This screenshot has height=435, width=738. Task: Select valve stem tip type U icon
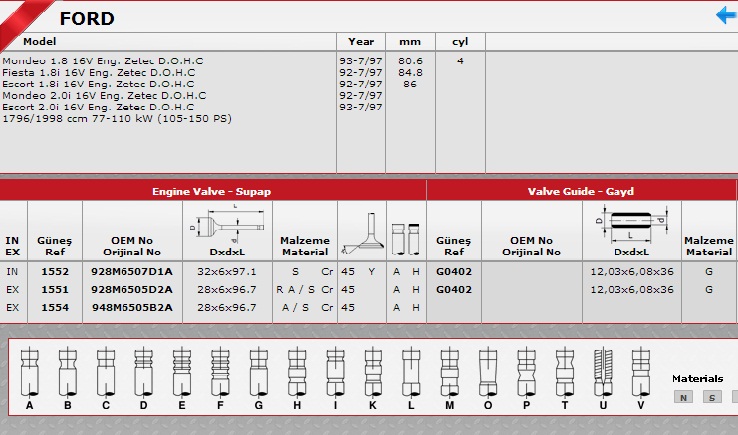point(603,373)
